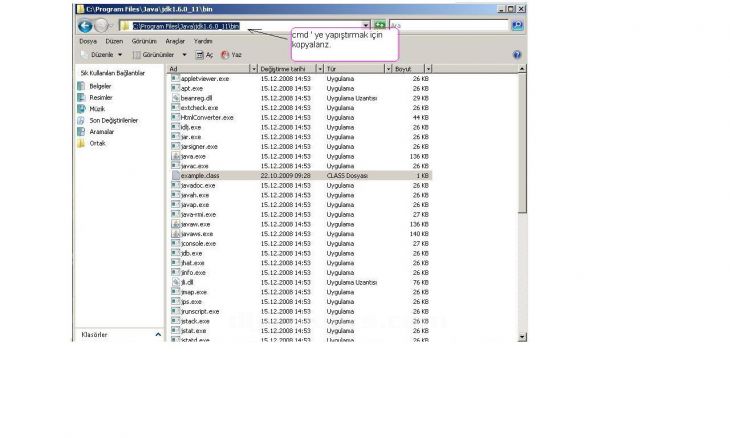Click the jconsole.exe file icon
730x438 pixels.
tap(175, 243)
